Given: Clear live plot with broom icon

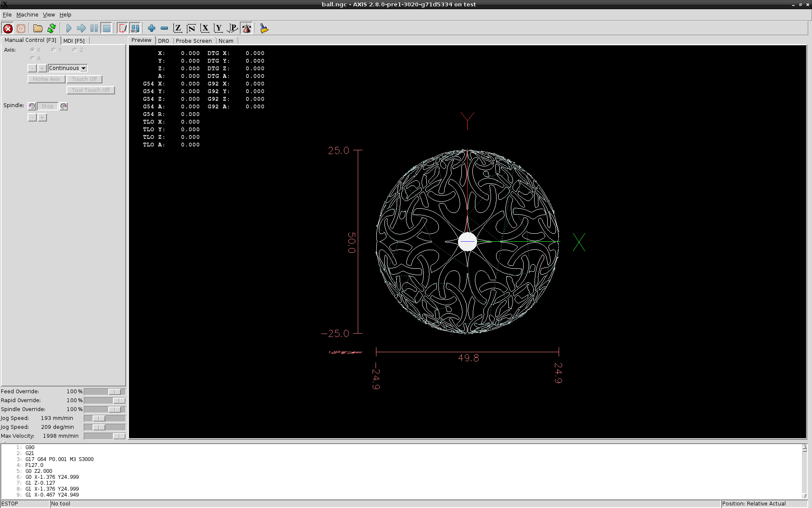Looking at the screenshot, I should point(264,28).
